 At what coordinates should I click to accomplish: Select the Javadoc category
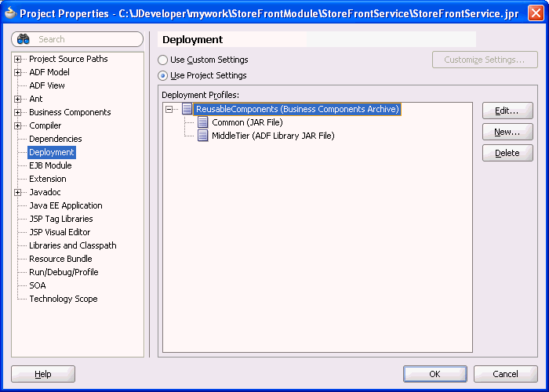pos(45,192)
